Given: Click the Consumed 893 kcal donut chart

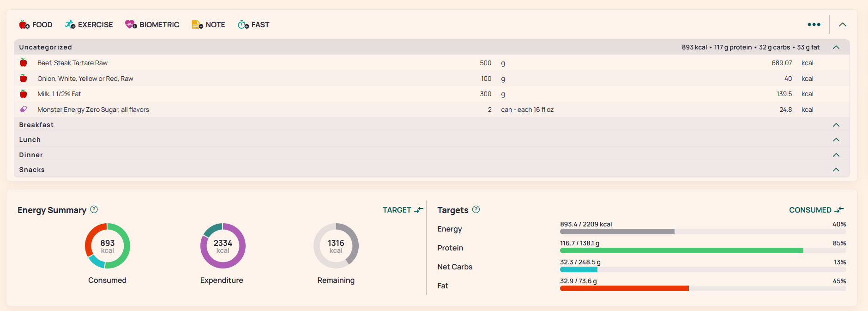Looking at the screenshot, I should click(108, 246).
